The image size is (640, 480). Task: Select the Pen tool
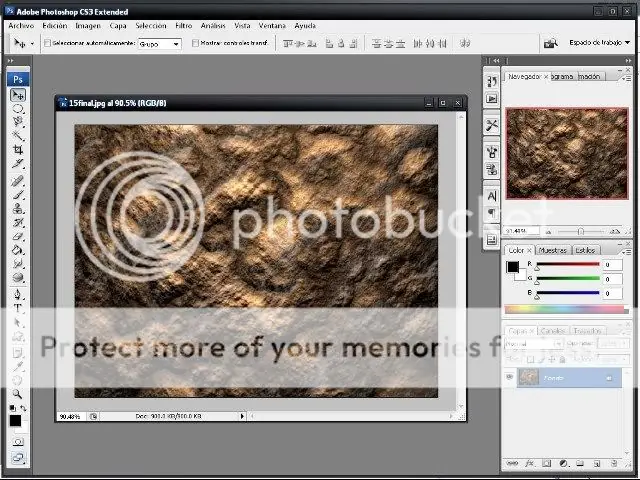pos(18,294)
